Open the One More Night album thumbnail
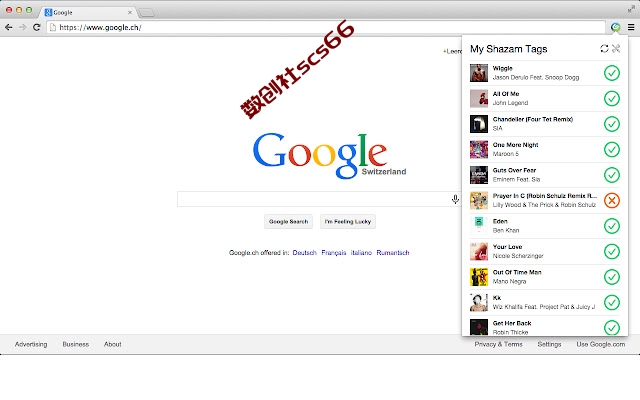The width and height of the screenshot is (640, 400). click(x=479, y=149)
